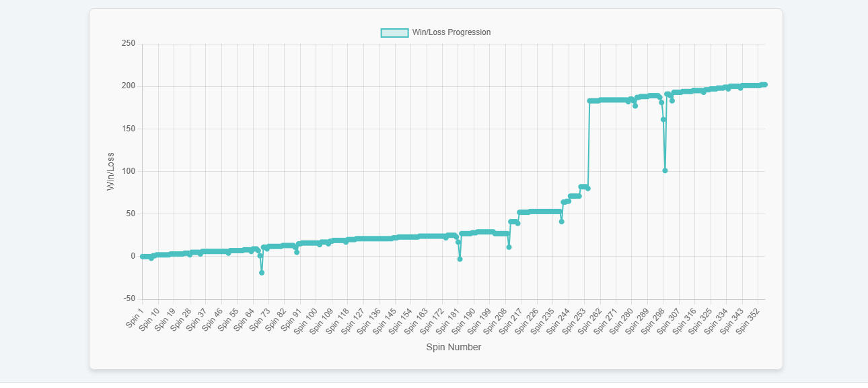Screen dimensions: 868x388
Task: Toggle the Win/Loss Progression legend swatch
Action: click(394, 32)
